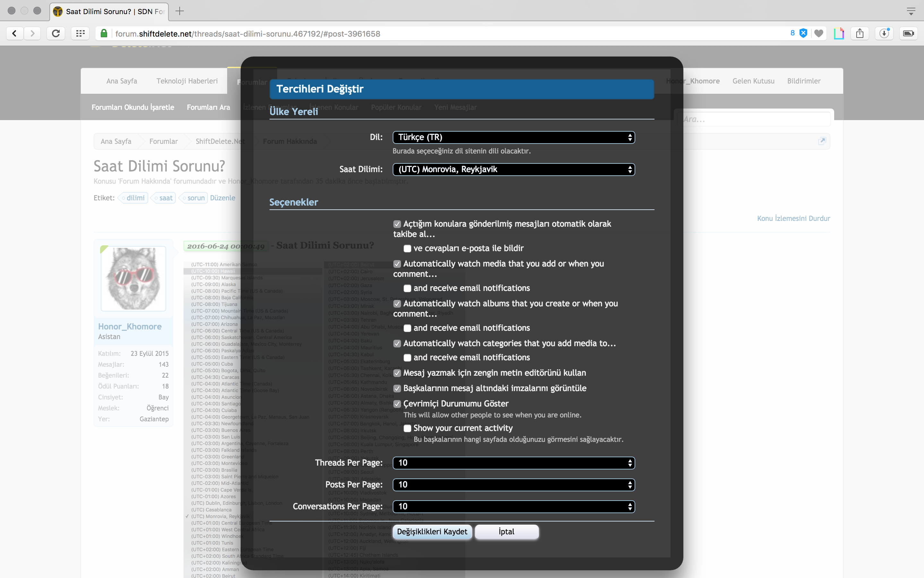Click Forumları Ara in sub navigation
924x578 pixels.
(209, 108)
